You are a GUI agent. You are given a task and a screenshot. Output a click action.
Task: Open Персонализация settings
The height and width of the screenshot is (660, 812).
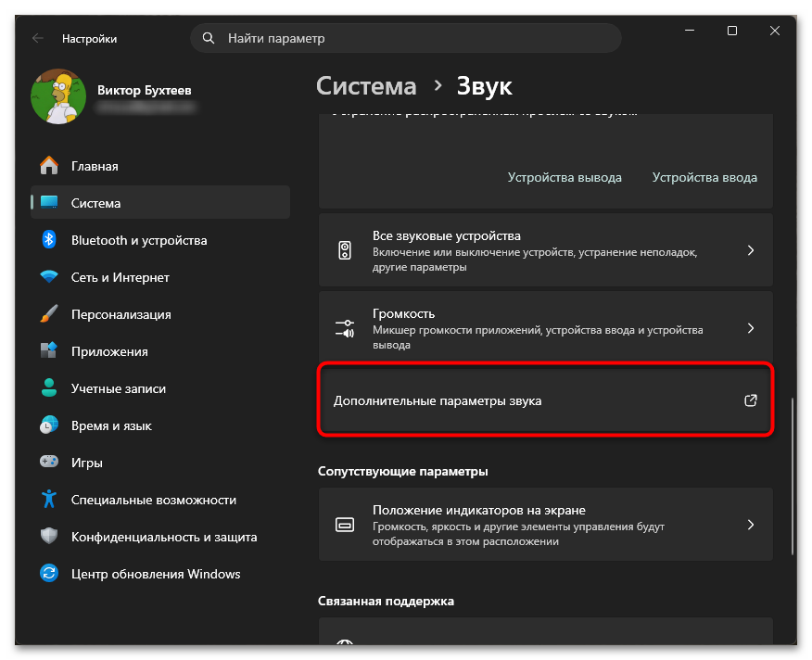160,314
